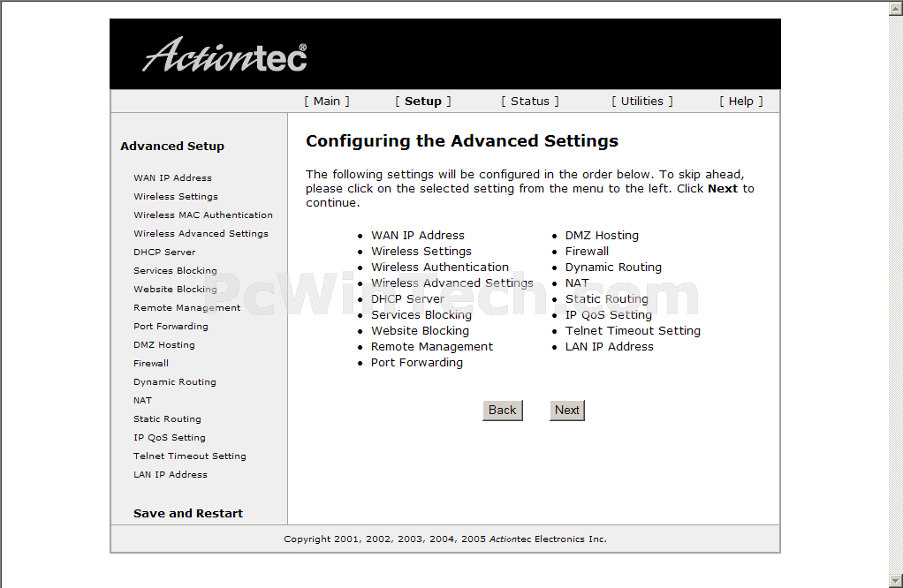Go to the Utilities tab
903x588 pixels.
pos(642,102)
